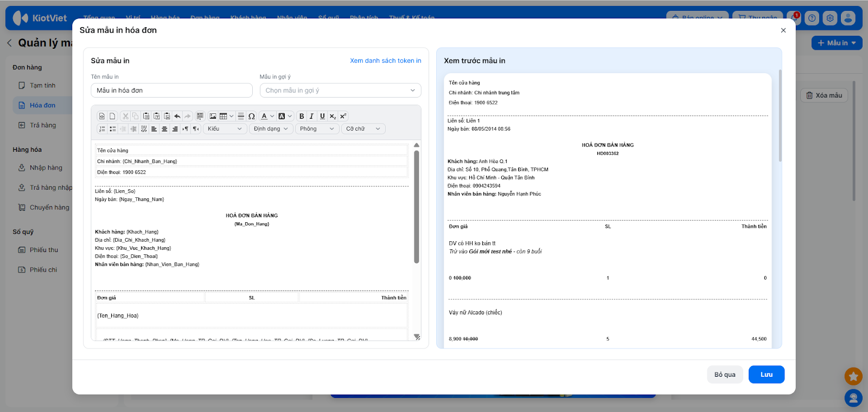Toggle underline formatting

pos(322,116)
